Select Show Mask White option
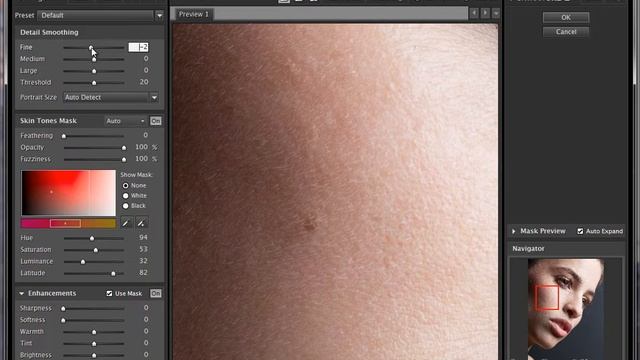640x360 pixels. [126, 196]
